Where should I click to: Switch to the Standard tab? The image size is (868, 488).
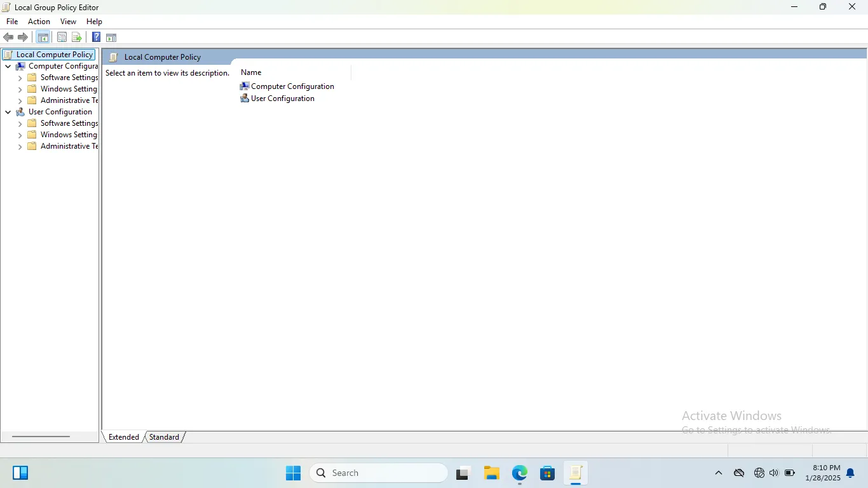pyautogui.click(x=164, y=437)
